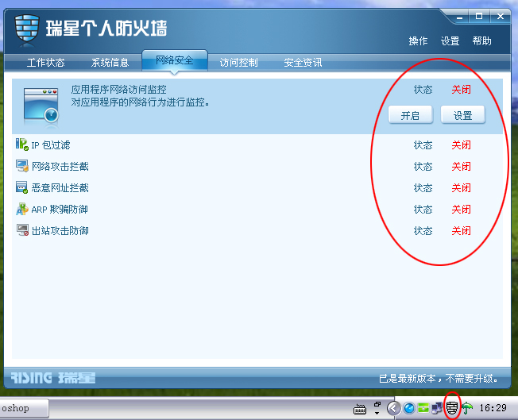This screenshot has width=518, height=420.
Task: Click 关闭 status of IP 包过滤
Action: (461, 145)
